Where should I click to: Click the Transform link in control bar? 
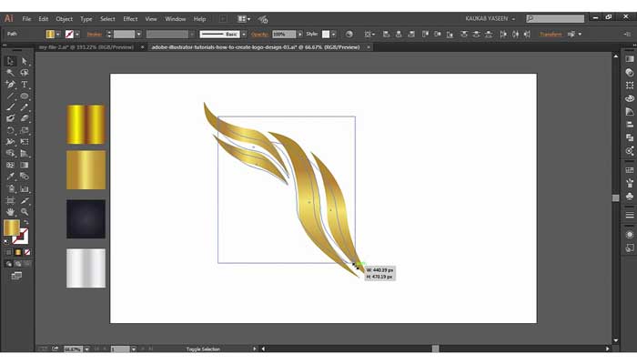point(551,34)
